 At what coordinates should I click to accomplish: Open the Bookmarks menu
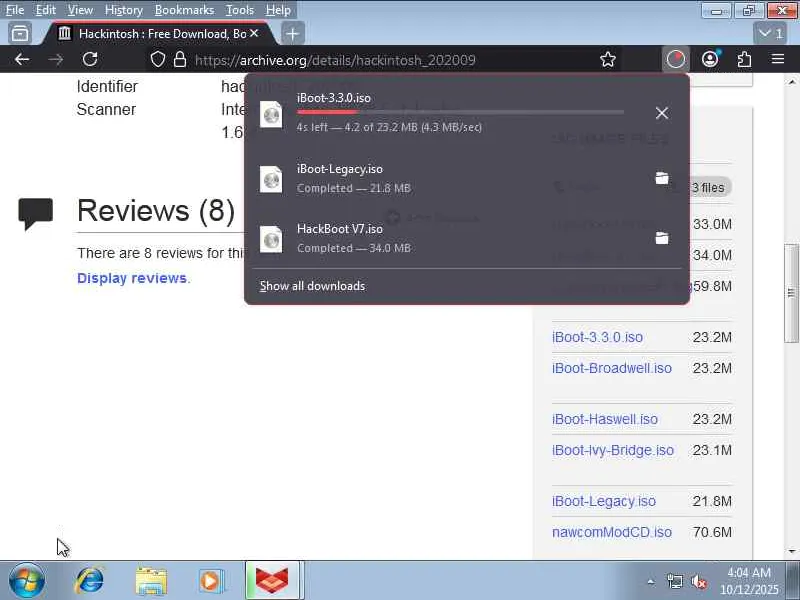[x=184, y=10]
